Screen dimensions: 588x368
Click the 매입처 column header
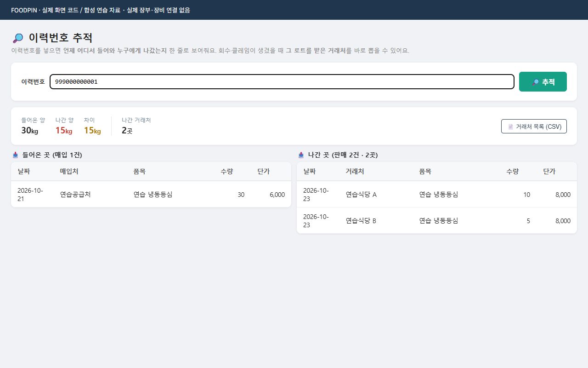[x=69, y=172]
